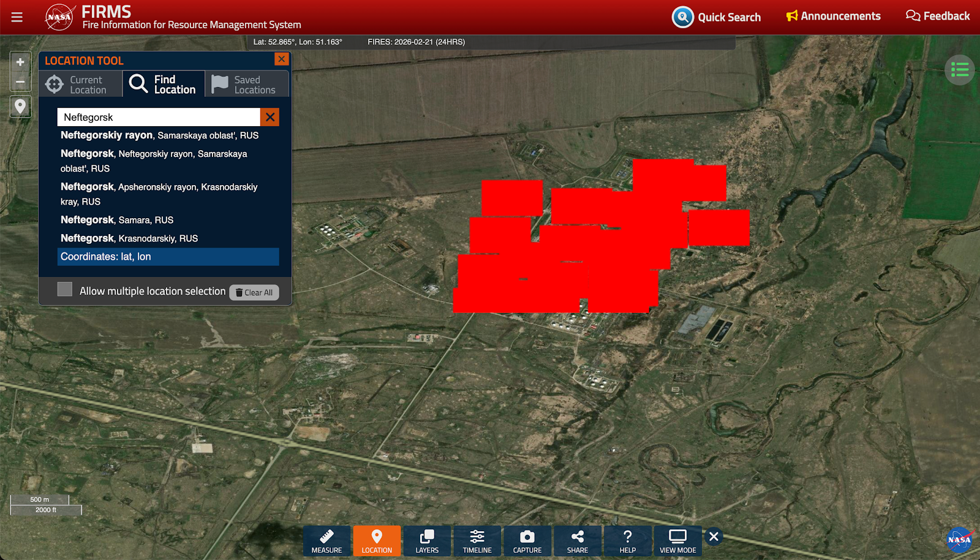Open the Share tool

[x=578, y=541]
